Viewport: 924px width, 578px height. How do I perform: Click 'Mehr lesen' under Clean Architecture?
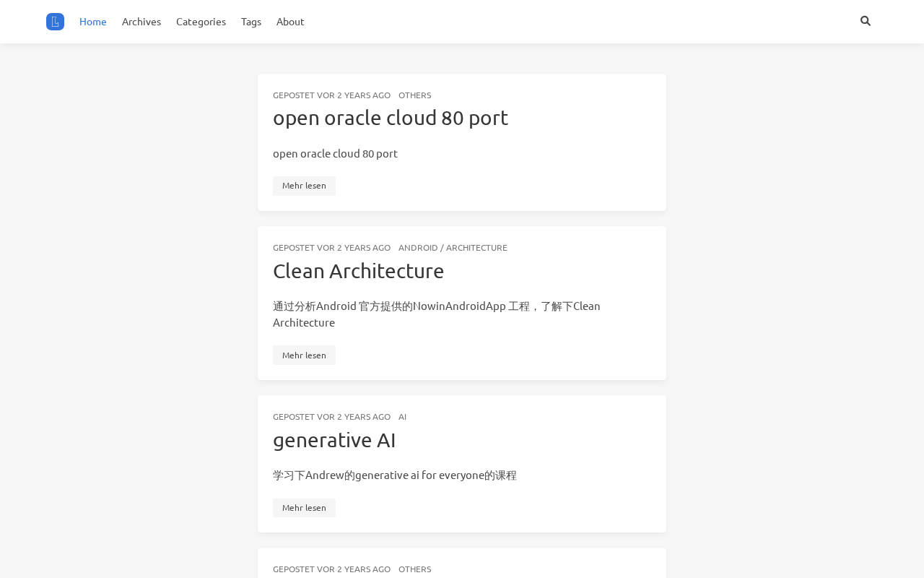pyautogui.click(x=304, y=355)
